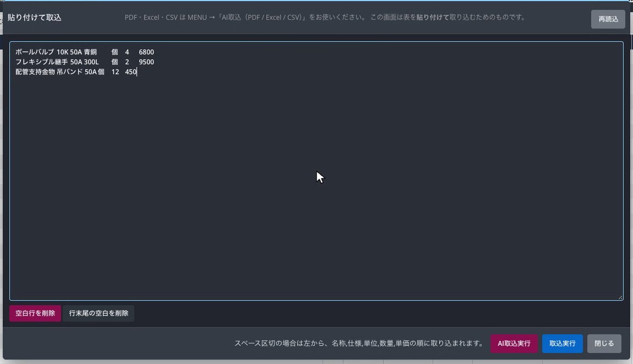This screenshot has width=633, height=364.
Task: Click the price value 6800
Action: [x=146, y=52]
